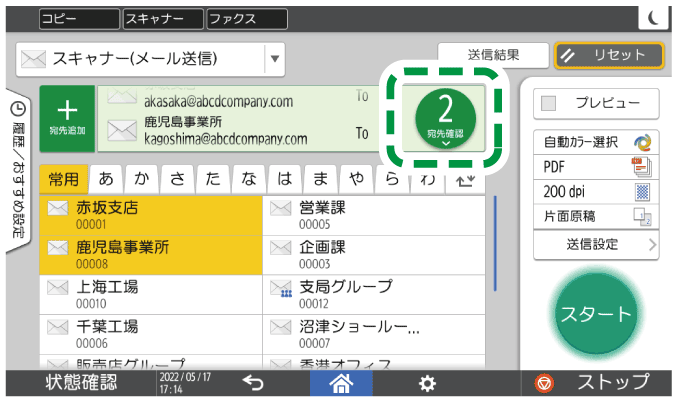Select the な address book tab
Screen dimensions: 675x400
[x=249, y=179]
